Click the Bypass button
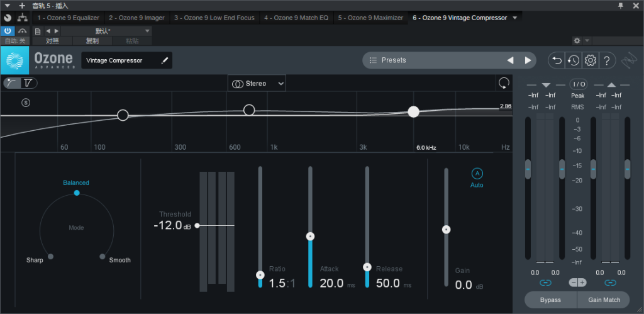Screen dimensions: 644x314 point(550,300)
